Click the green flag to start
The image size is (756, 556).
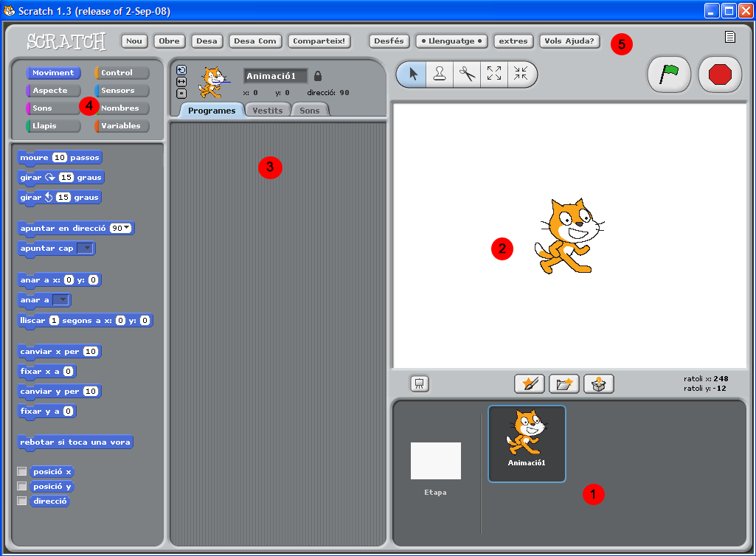(x=669, y=74)
